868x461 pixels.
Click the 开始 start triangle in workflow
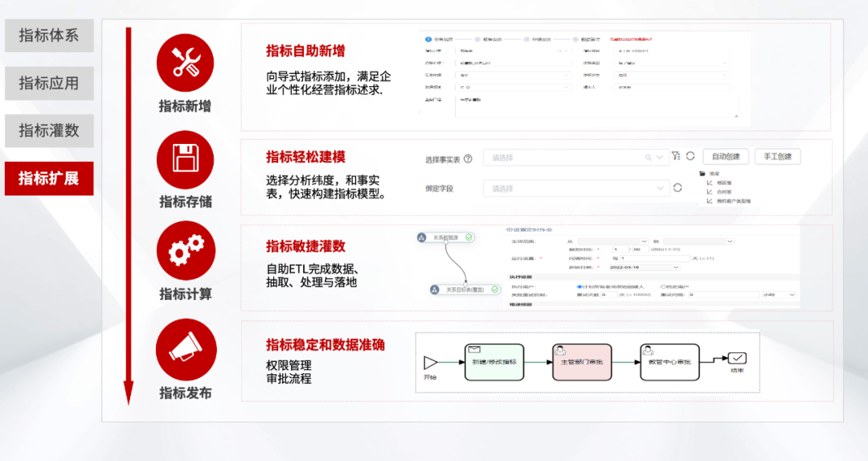pyautogui.click(x=430, y=362)
